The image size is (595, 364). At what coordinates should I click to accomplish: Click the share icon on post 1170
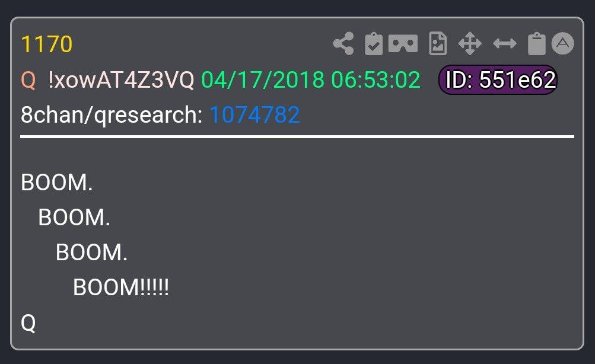(344, 44)
